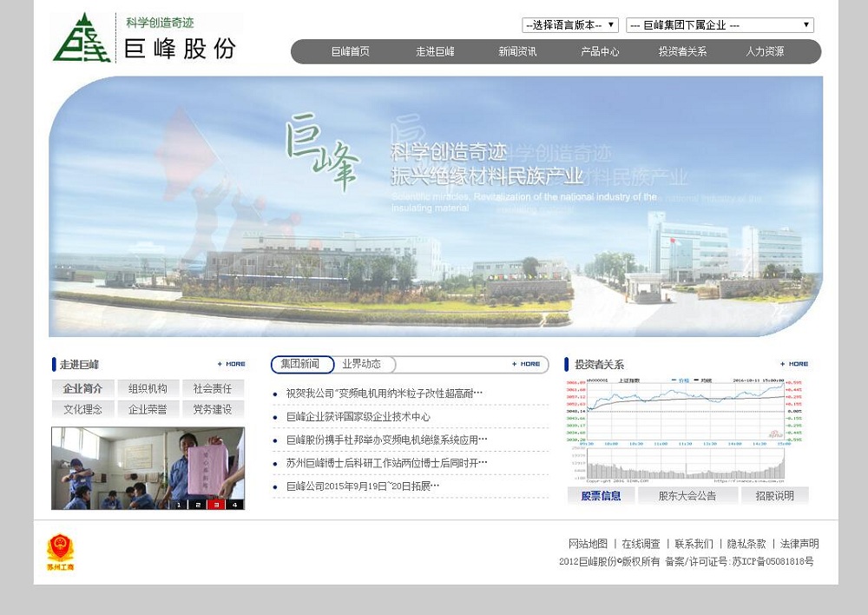
Task: Open 投资者关系 navigation menu item
Action: (682, 51)
